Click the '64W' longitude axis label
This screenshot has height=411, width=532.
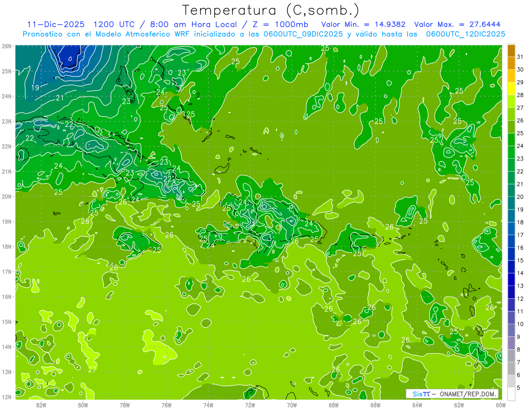coord(417,405)
